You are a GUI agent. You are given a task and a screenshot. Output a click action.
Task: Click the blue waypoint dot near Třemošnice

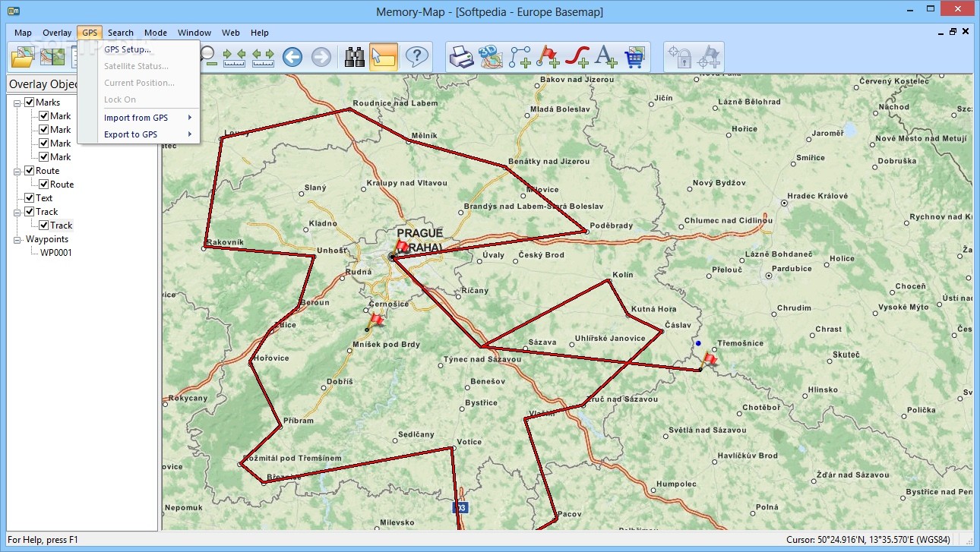pos(698,343)
